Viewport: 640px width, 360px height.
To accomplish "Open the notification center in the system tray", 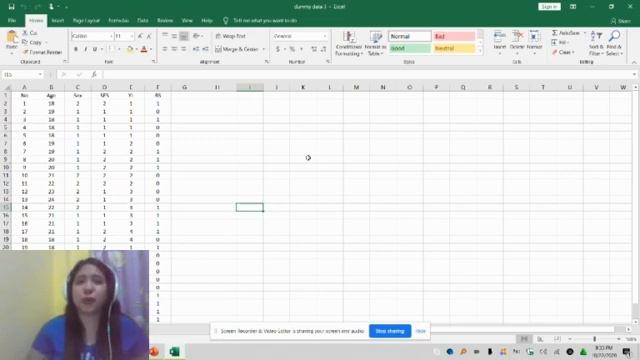I will (x=627, y=351).
